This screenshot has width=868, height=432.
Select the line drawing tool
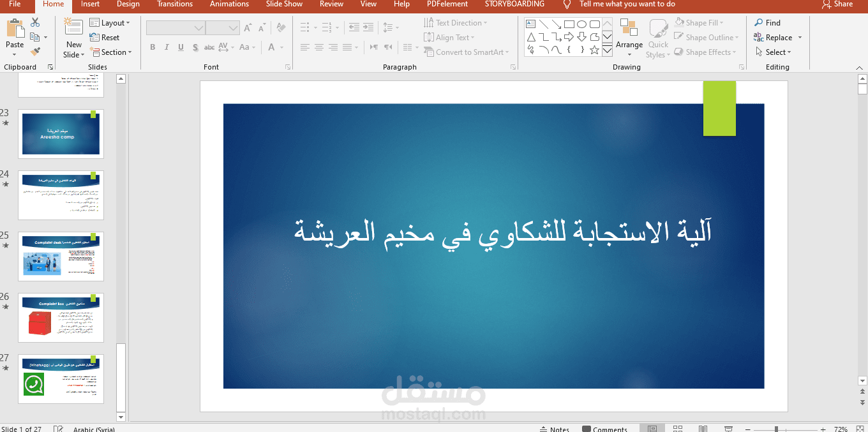pyautogui.click(x=543, y=24)
